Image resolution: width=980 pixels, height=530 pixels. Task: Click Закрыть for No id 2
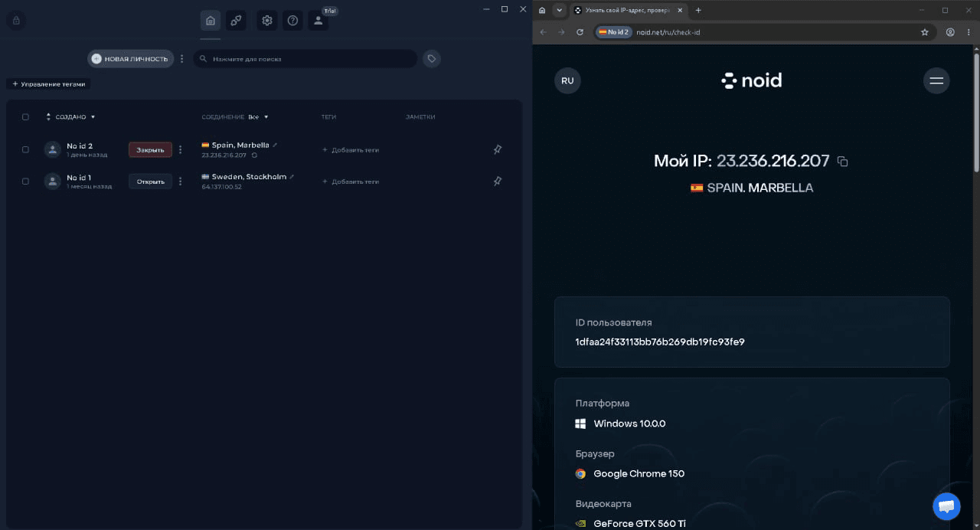click(x=150, y=150)
